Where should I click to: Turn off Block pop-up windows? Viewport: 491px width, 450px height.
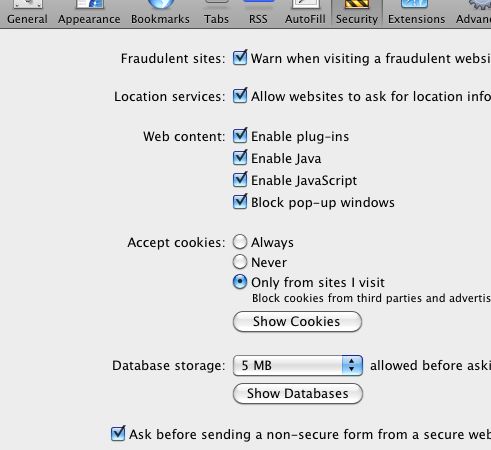pyautogui.click(x=240, y=202)
